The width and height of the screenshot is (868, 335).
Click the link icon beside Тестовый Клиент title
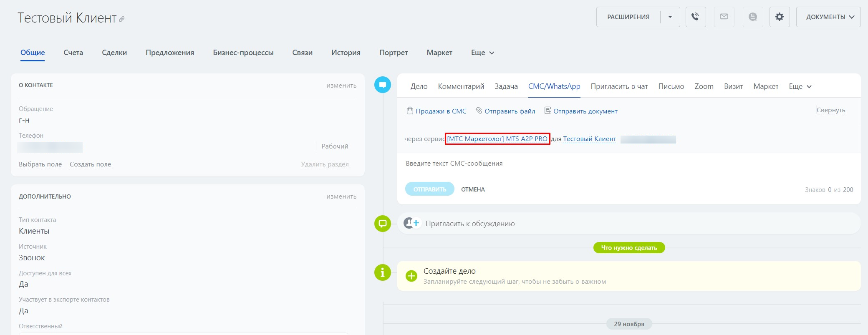[122, 19]
